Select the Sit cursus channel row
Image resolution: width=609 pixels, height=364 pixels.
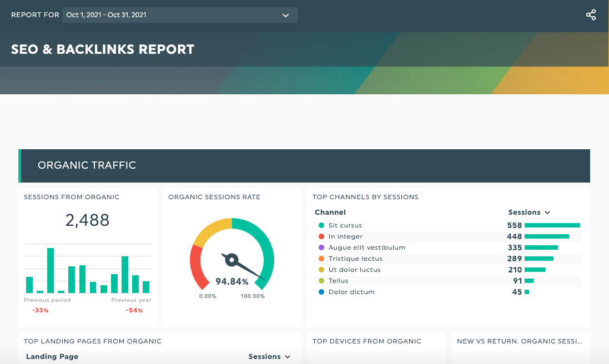448,225
